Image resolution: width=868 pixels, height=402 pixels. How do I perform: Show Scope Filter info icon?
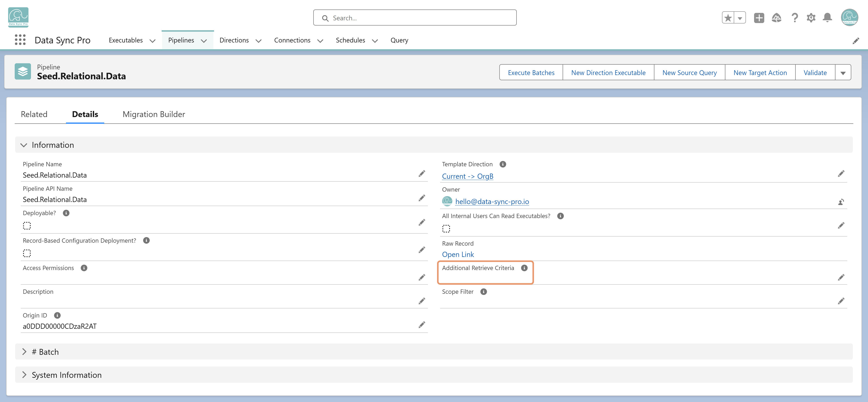coord(484,292)
